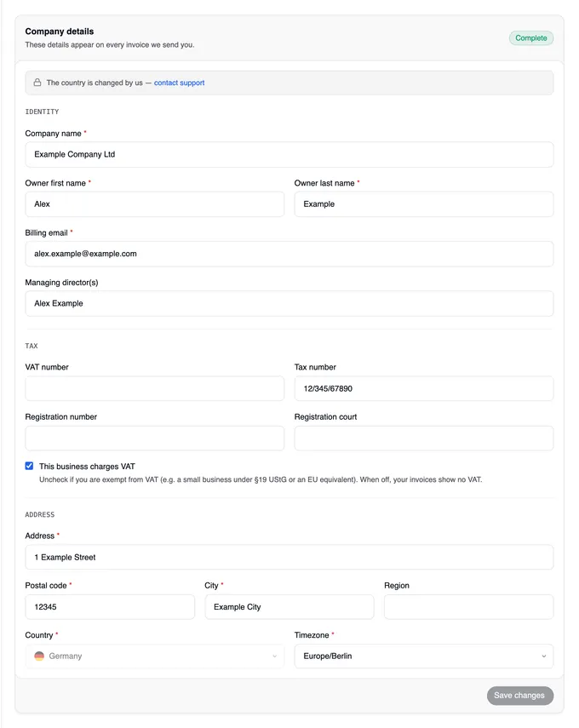The width and height of the screenshot is (579, 728).
Task: Click the Germany flag icon
Action: [x=39, y=656]
